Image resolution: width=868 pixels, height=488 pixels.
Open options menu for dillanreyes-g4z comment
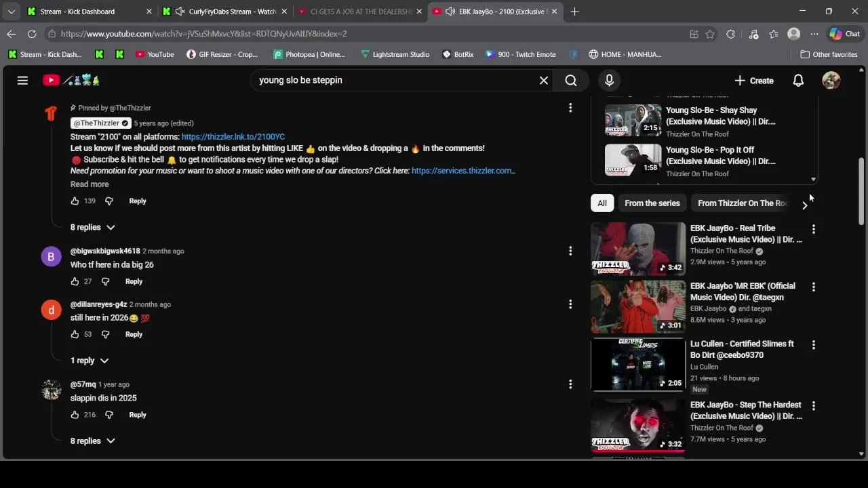[x=570, y=304]
